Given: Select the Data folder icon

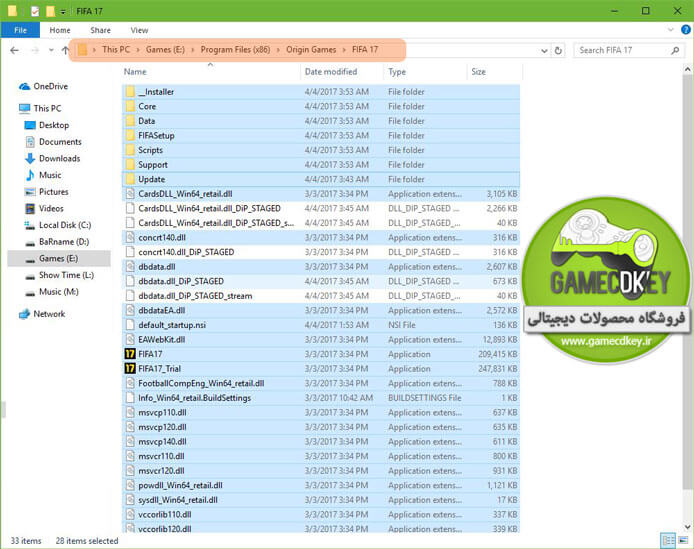Looking at the screenshot, I should (130, 121).
